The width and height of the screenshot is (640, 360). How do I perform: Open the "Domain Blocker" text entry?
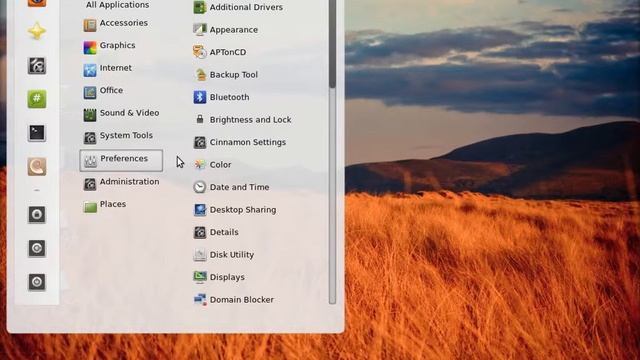coord(242,300)
